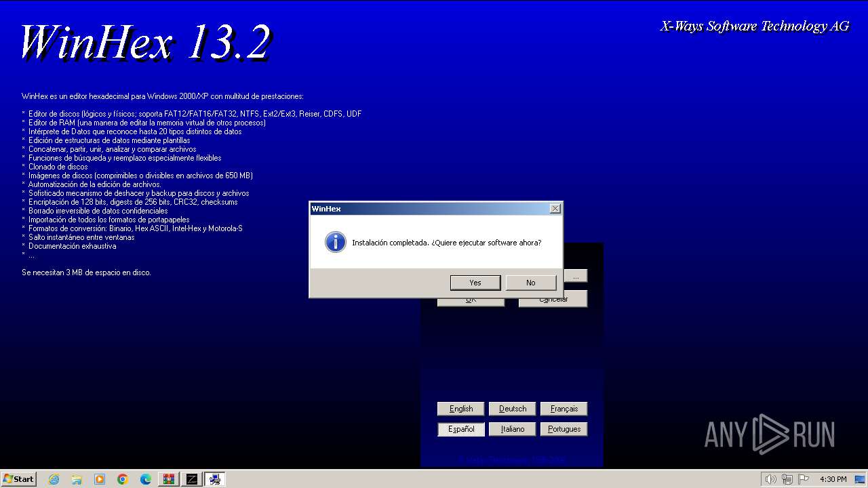Select English language button
This screenshot has width=868, height=488.
pos(461,409)
